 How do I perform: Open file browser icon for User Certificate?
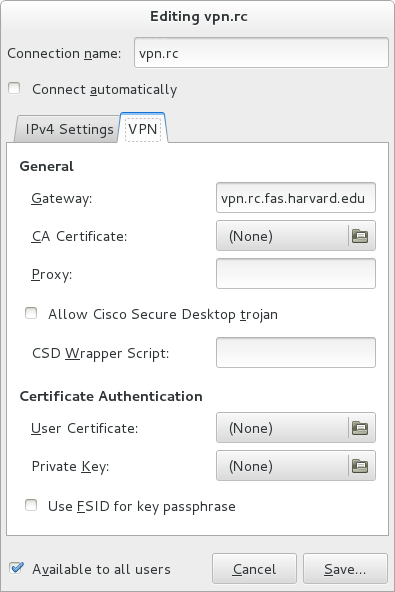(x=360, y=428)
